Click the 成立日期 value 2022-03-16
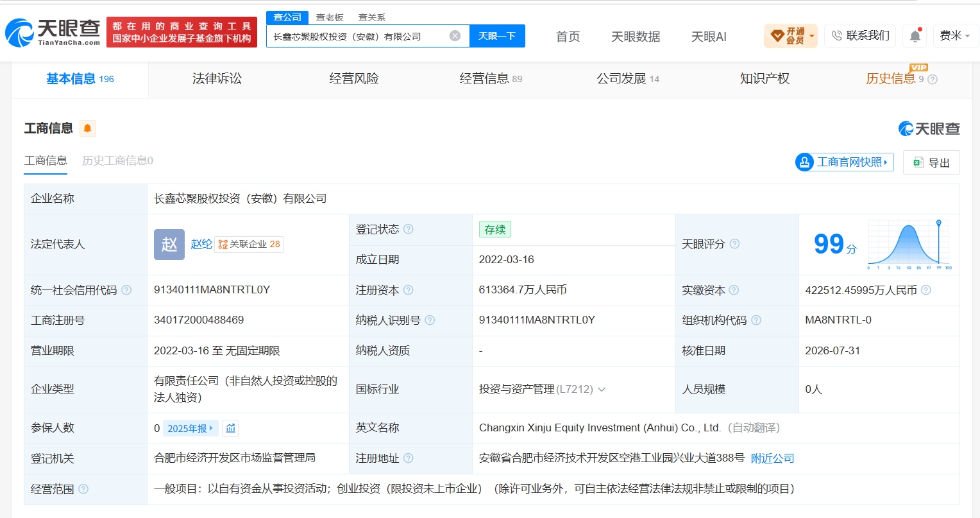The width and height of the screenshot is (980, 518). pyautogui.click(x=507, y=260)
